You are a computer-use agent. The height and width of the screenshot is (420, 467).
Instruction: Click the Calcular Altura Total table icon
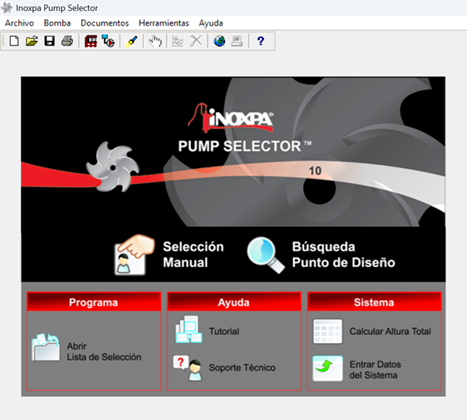pyautogui.click(x=328, y=331)
